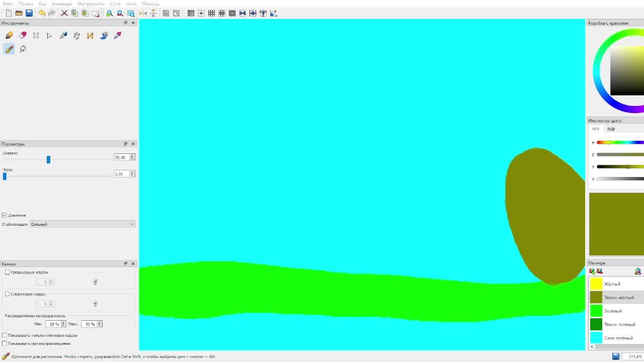Open the Вид menu
Viewport: 644px width, 362px height.
click(42, 4)
